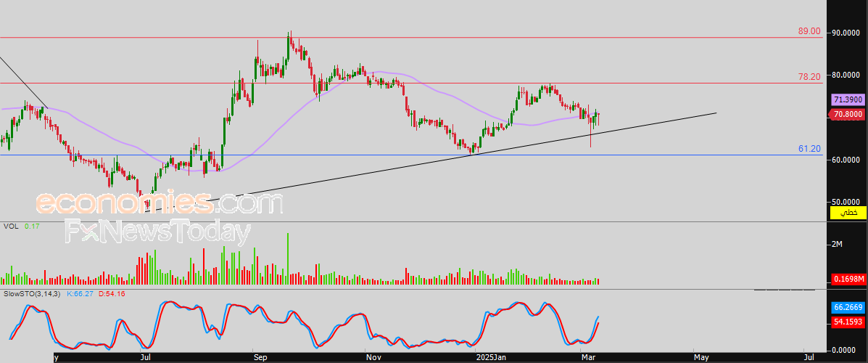868x363 pixels.
Task: Click the yellow خطي scale label
Action: coord(848,213)
